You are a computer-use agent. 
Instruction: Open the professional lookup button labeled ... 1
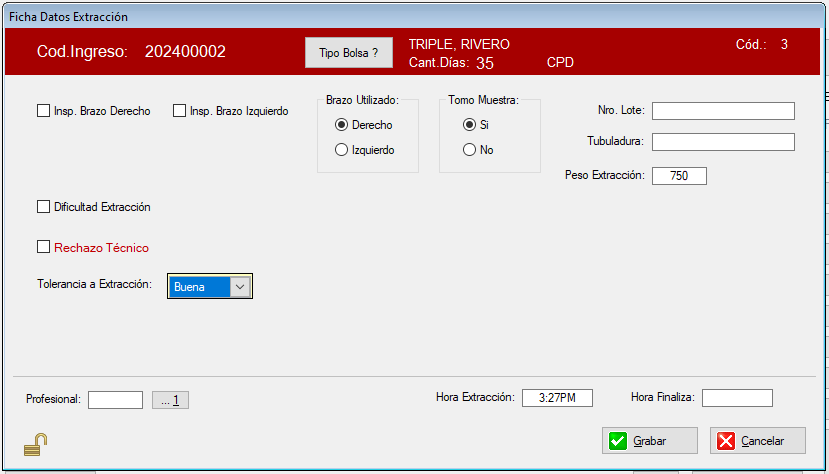point(170,400)
